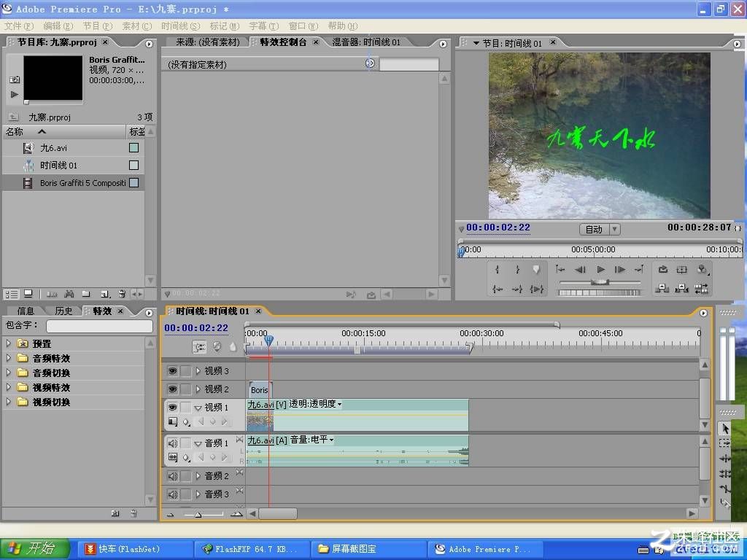Expand track 视频 3
This screenshot has width=747, height=560.
pyautogui.click(x=198, y=371)
